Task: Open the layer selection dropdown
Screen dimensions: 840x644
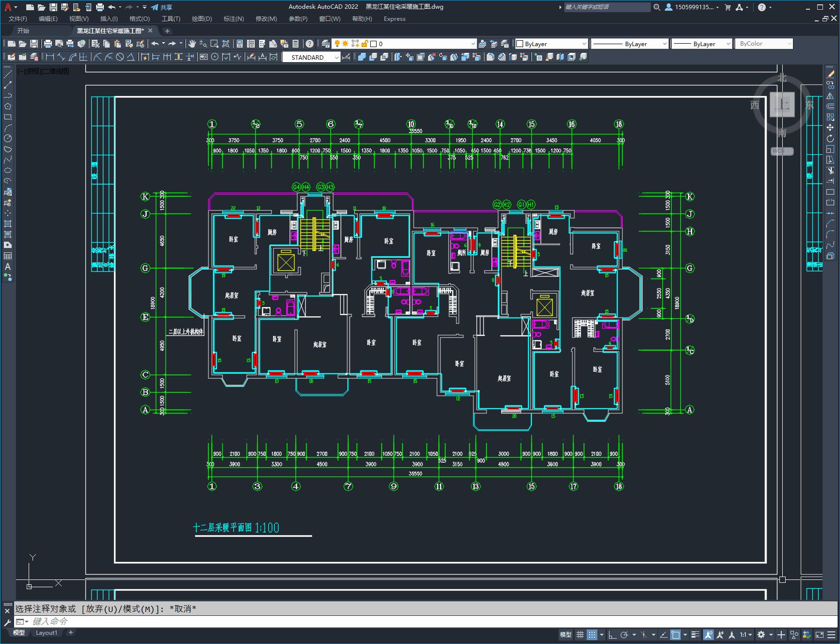Action: point(404,44)
